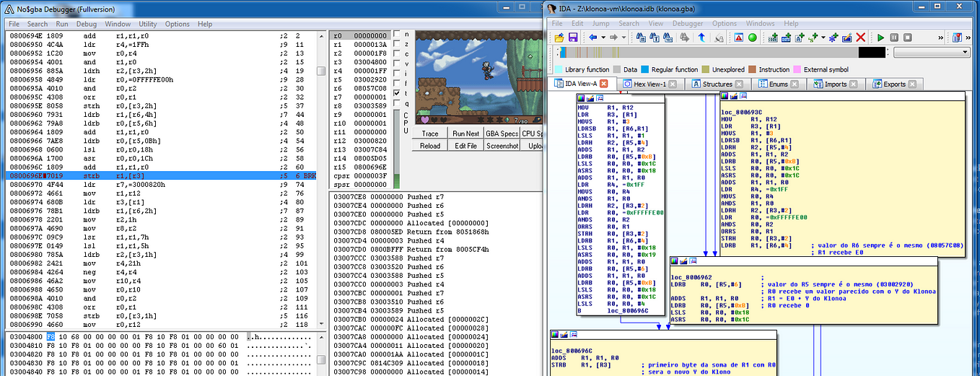Open the Utility menu in No$gba
Viewport: 980px width, 376px height.
pyautogui.click(x=148, y=24)
